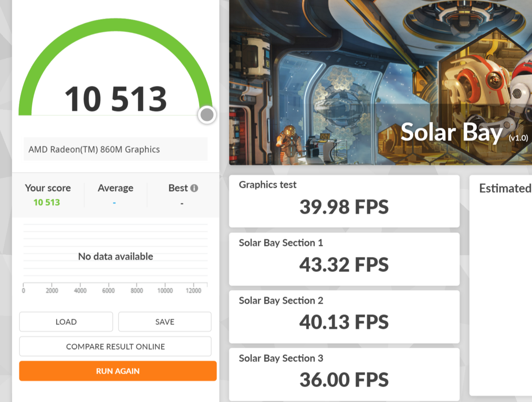Viewport: 532px width, 402px height.
Task: Click the large 10 513 score
Action: (116, 99)
